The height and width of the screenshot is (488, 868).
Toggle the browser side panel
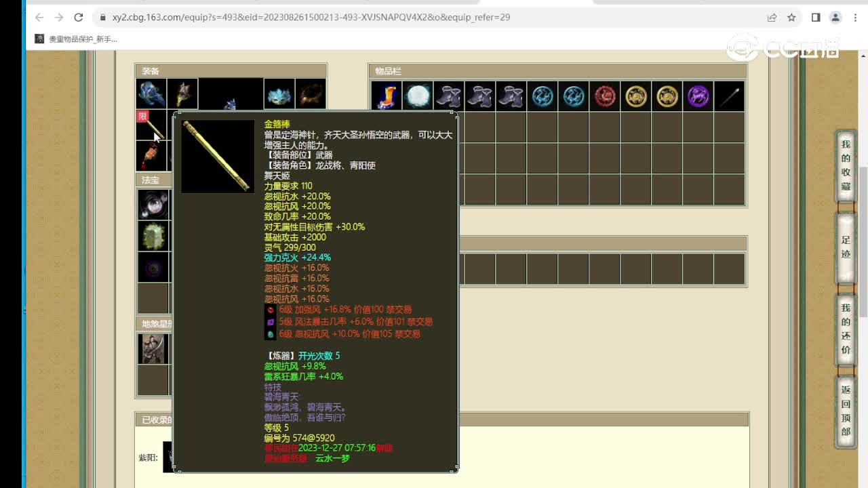816,17
